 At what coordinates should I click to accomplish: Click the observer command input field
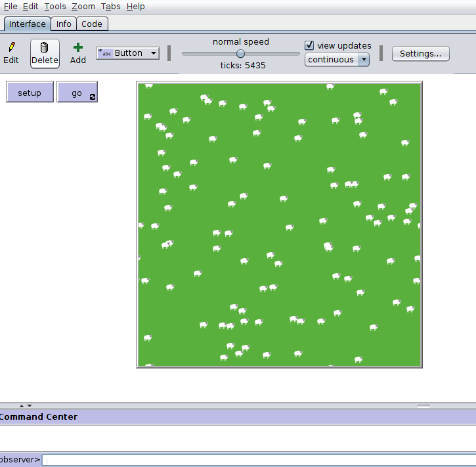point(259,460)
